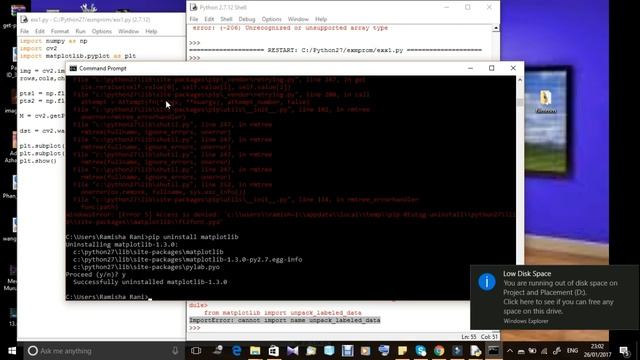640x360 pixels.
Task: Open the Help menu in the Python Shell
Action: coord(321,19)
